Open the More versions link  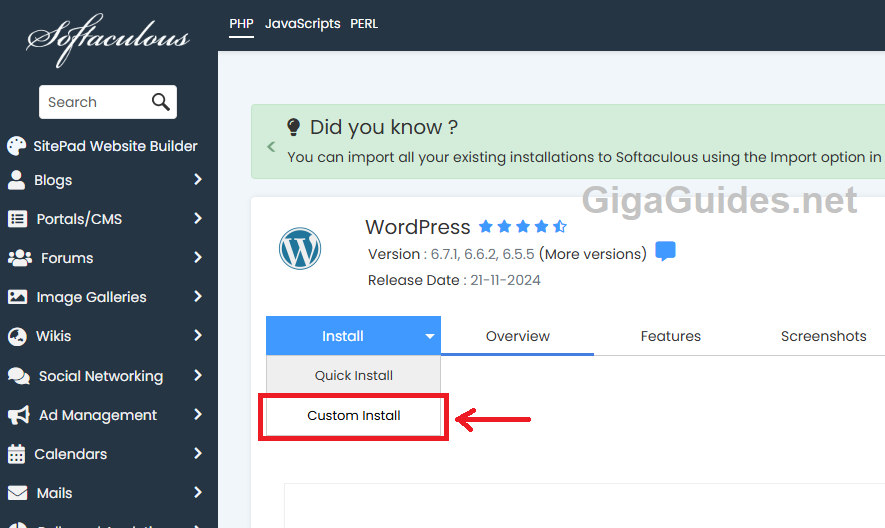tap(593, 254)
